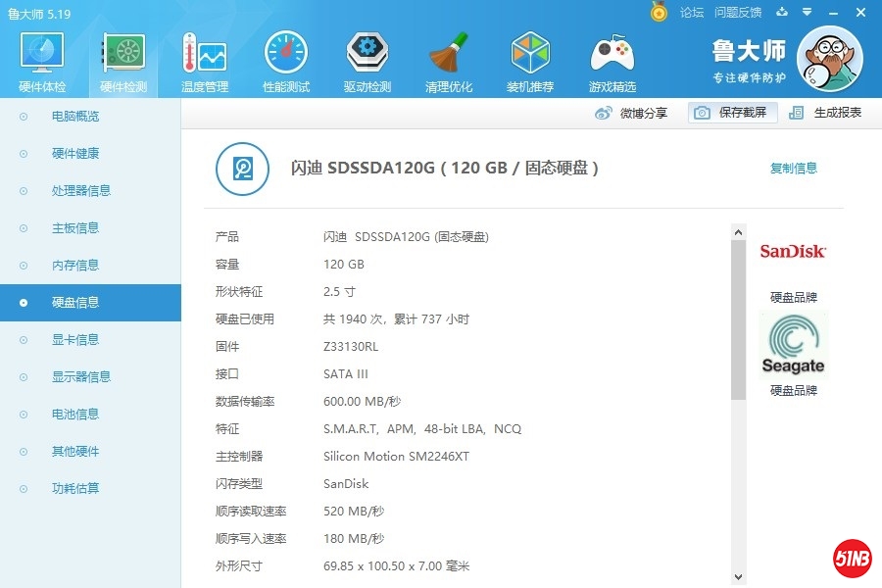This screenshot has width=882, height=588.
Task: Select 内存信息 in sidebar
Action: 90,265
